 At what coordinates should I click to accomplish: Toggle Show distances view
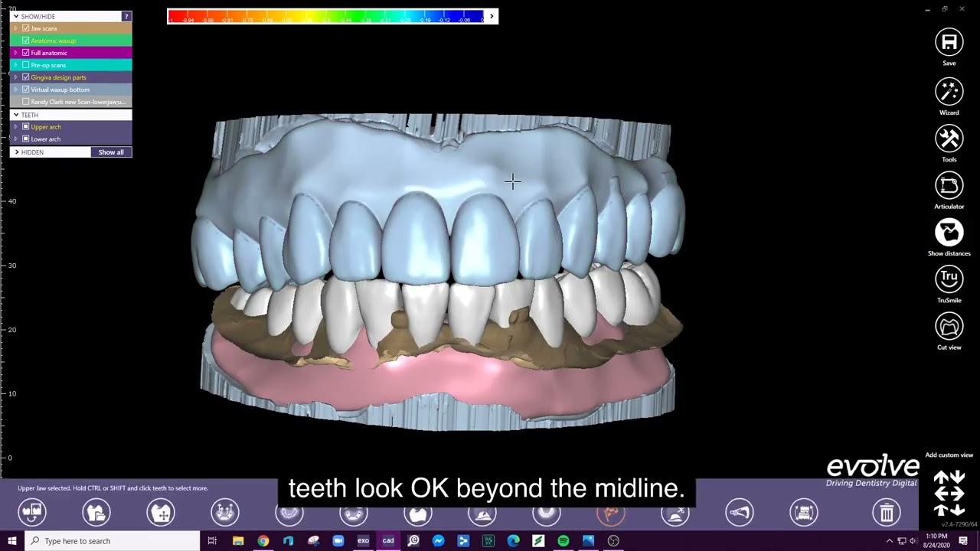click(x=949, y=233)
